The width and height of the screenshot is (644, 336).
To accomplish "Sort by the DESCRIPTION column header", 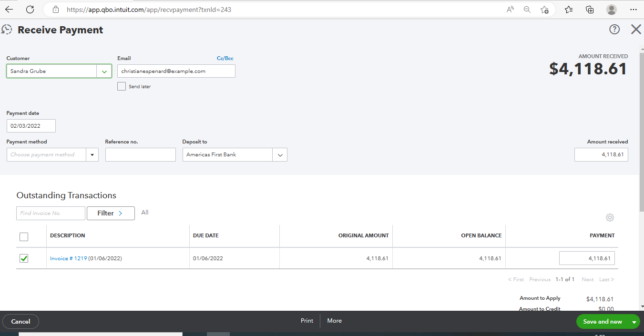I will [67, 235].
